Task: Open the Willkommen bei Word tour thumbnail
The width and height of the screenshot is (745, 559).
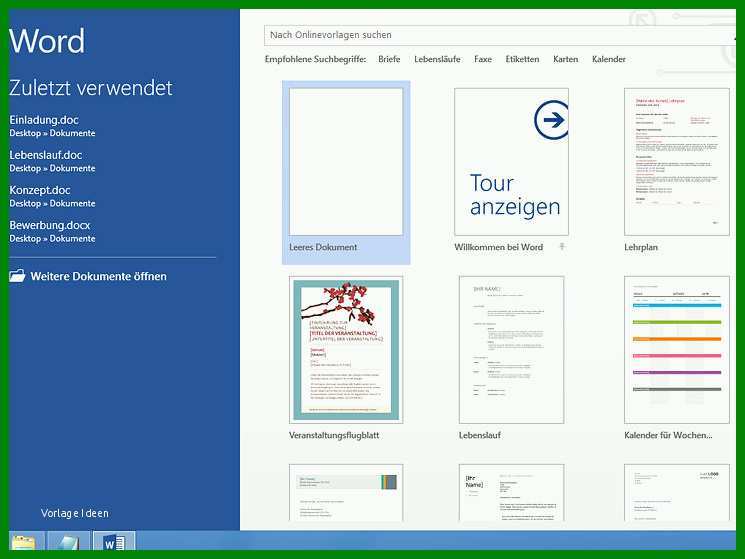Action: tap(511, 162)
